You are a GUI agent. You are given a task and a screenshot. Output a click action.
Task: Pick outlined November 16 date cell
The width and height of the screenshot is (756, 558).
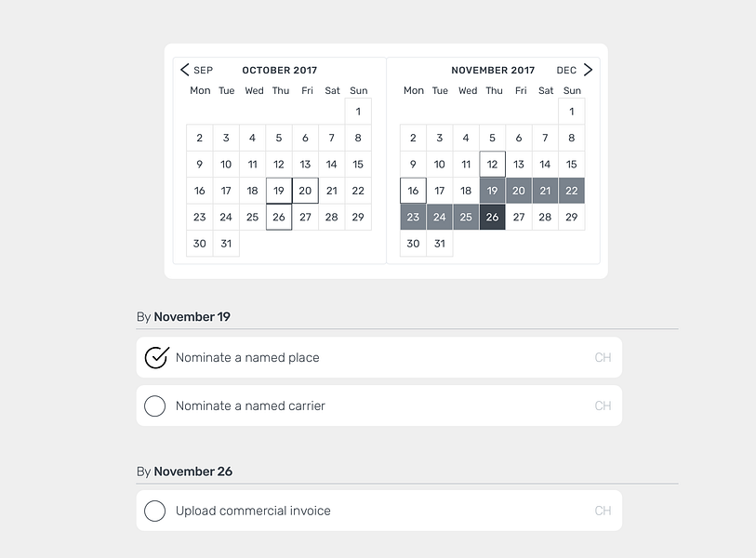point(413,191)
